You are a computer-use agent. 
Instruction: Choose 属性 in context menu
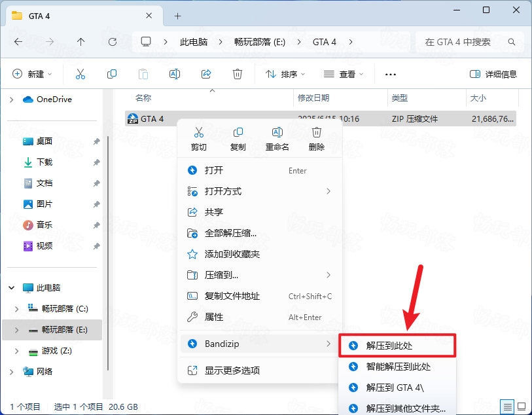(x=260, y=317)
